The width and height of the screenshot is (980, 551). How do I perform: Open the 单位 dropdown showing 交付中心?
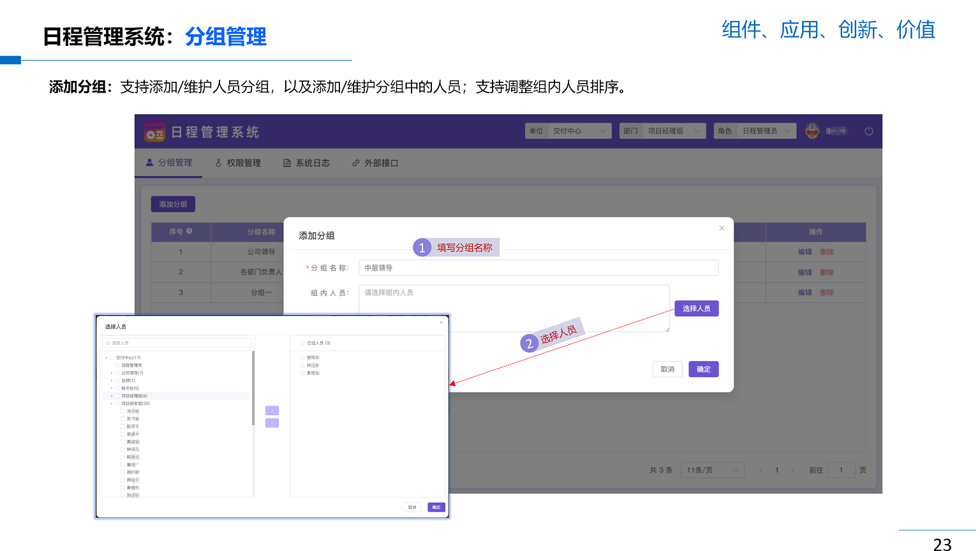point(568,131)
